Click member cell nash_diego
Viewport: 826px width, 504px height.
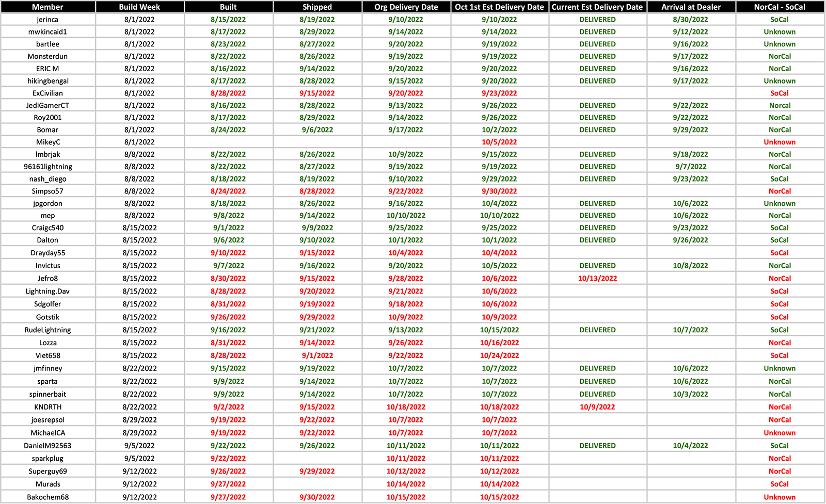coord(48,179)
